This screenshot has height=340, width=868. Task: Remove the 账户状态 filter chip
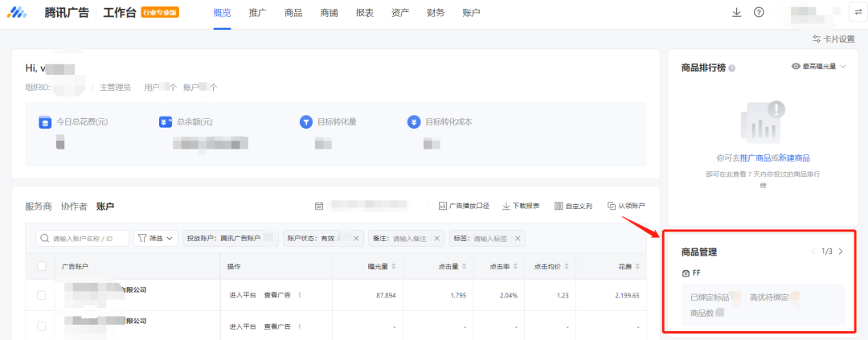[356, 239]
